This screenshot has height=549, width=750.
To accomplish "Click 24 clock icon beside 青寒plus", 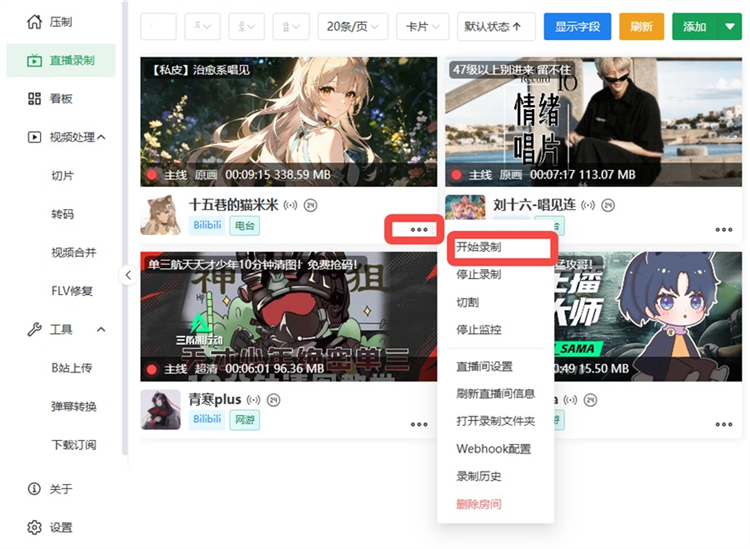I will (x=273, y=400).
